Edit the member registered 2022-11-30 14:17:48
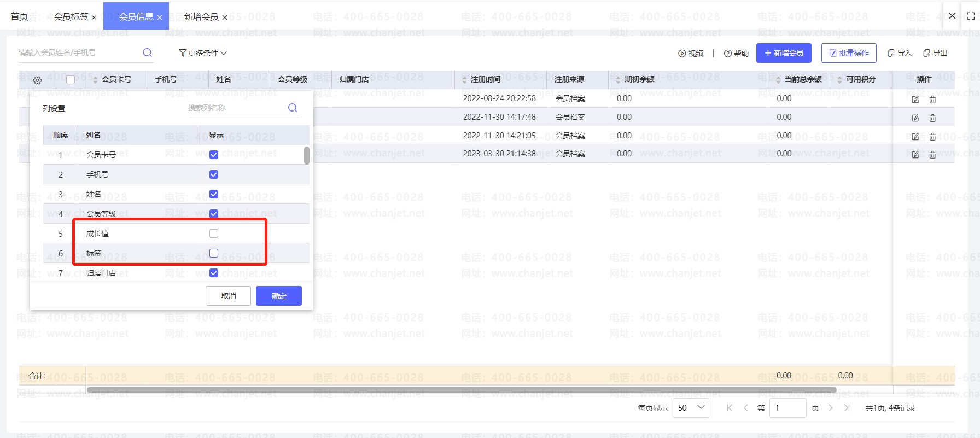980x438 pixels. (915, 118)
